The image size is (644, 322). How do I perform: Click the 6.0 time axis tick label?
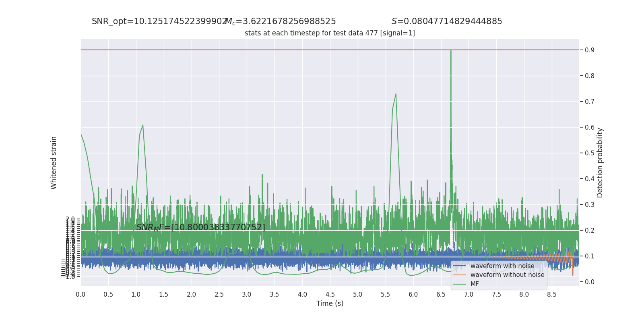click(413, 295)
